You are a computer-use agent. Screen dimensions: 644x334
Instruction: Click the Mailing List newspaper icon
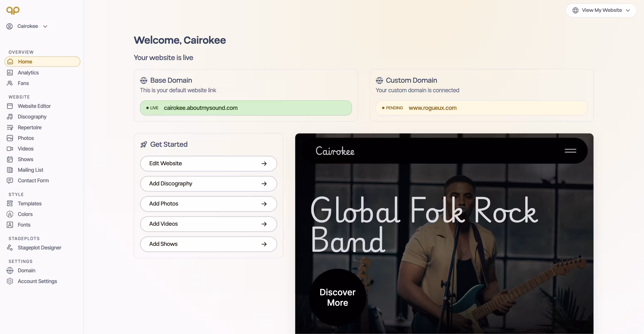(10, 170)
